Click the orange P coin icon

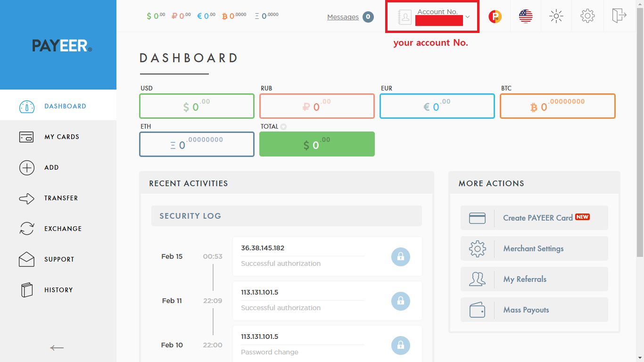[495, 17]
